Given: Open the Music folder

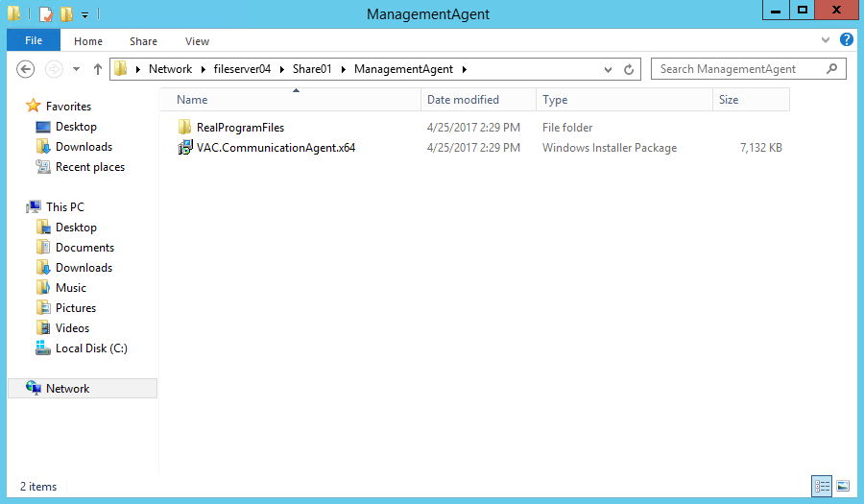Looking at the screenshot, I should 70,288.
